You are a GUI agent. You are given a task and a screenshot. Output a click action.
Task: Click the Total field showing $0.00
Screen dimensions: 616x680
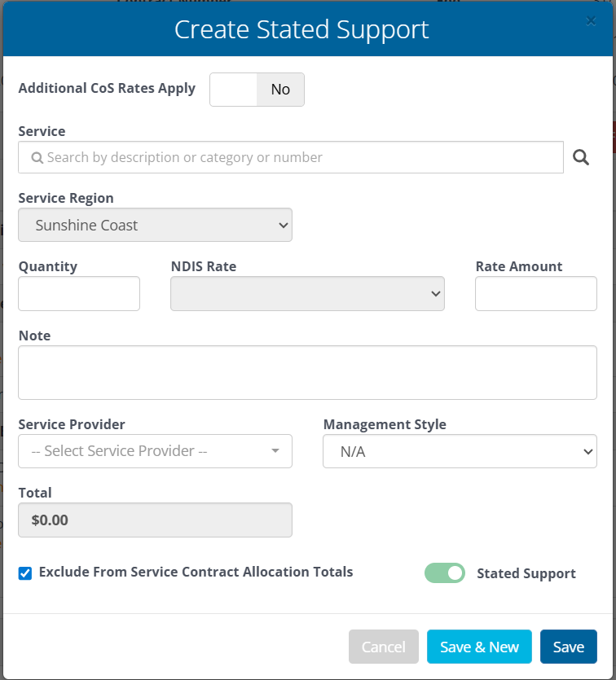155,520
